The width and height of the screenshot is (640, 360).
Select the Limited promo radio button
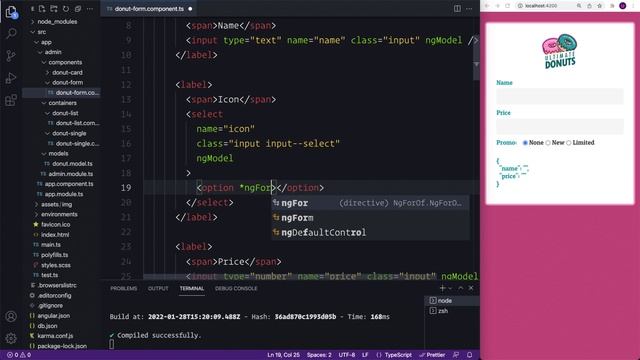click(569, 143)
